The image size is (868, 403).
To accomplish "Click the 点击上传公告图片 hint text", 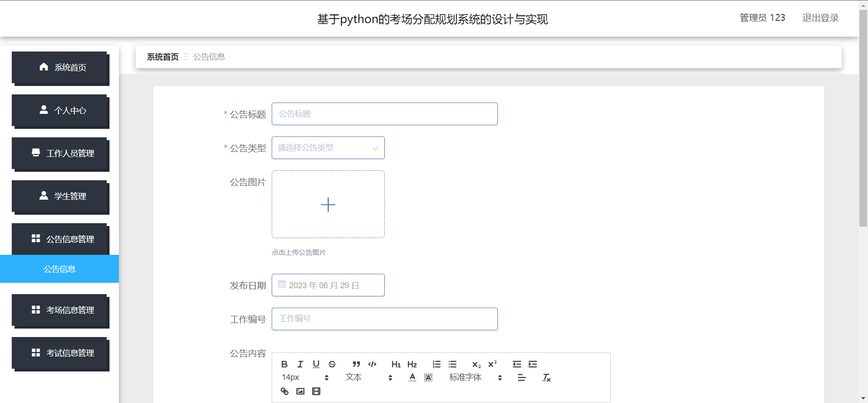I will pyautogui.click(x=299, y=253).
